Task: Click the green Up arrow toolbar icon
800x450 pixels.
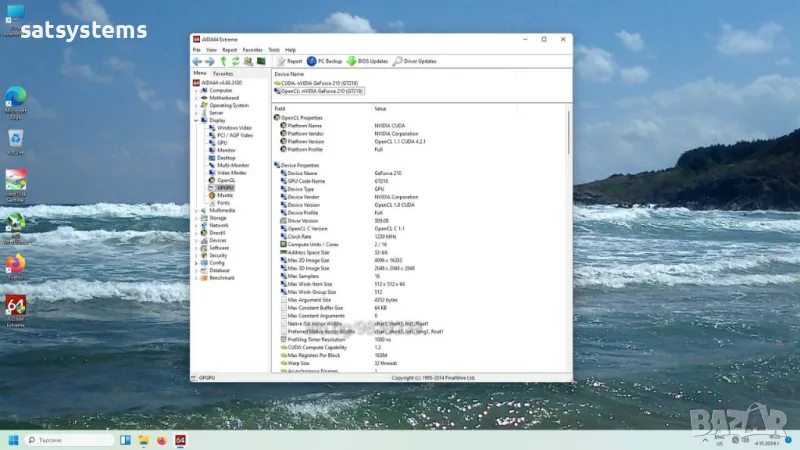Action: point(223,61)
